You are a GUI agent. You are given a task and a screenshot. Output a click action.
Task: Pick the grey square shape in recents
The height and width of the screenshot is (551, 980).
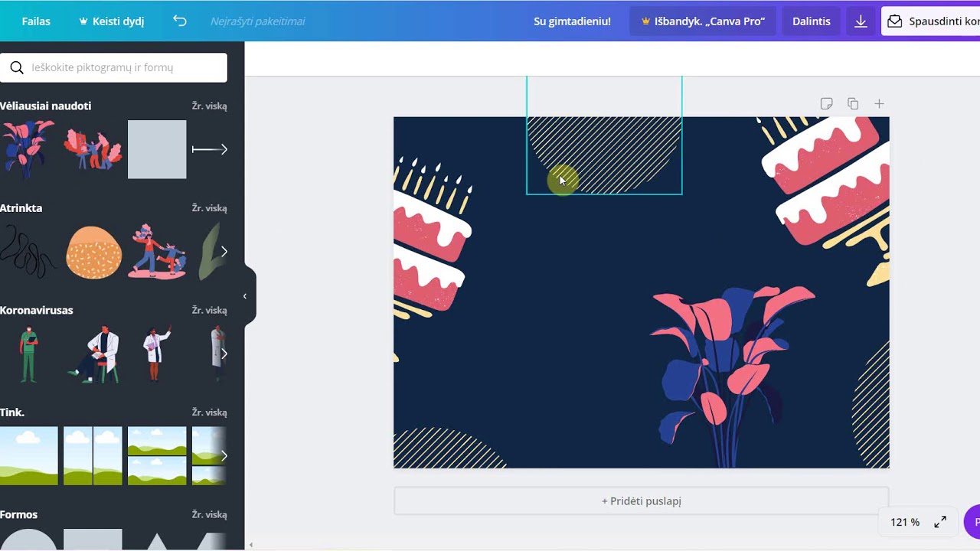click(157, 149)
